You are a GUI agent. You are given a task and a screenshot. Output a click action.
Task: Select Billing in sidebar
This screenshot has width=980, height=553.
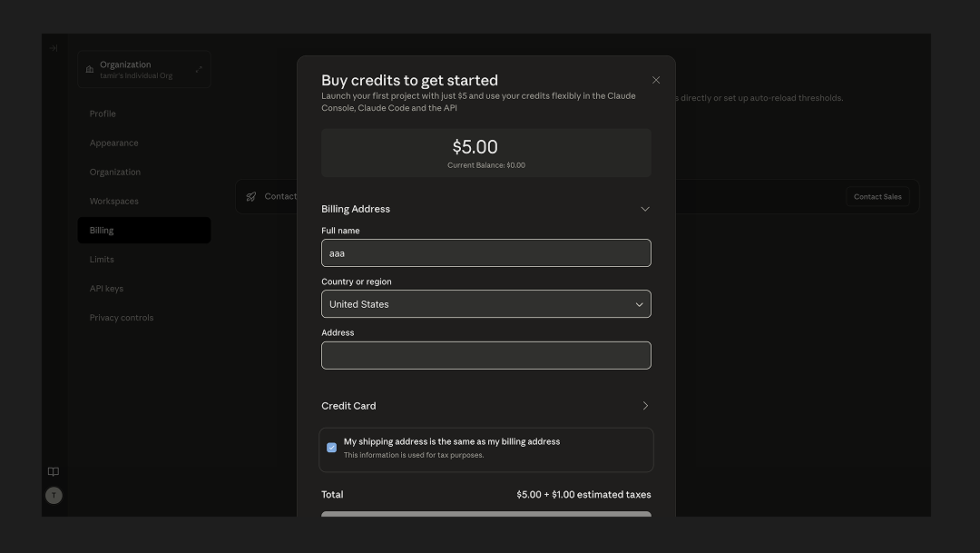tap(143, 231)
